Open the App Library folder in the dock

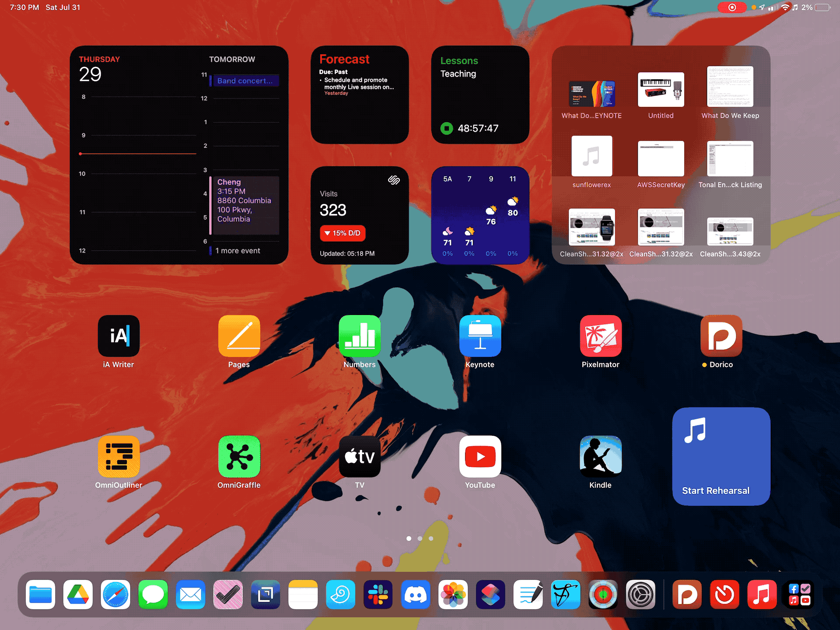click(800, 595)
